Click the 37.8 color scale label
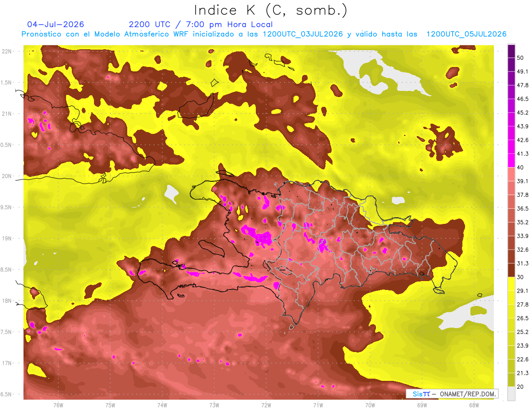The image size is (532, 411). pyautogui.click(x=523, y=195)
